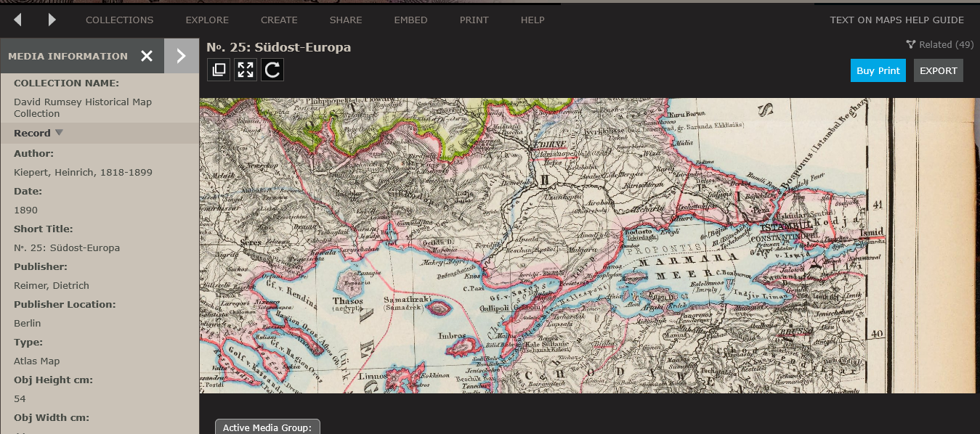
Task: Click the Export button
Action: pos(939,70)
